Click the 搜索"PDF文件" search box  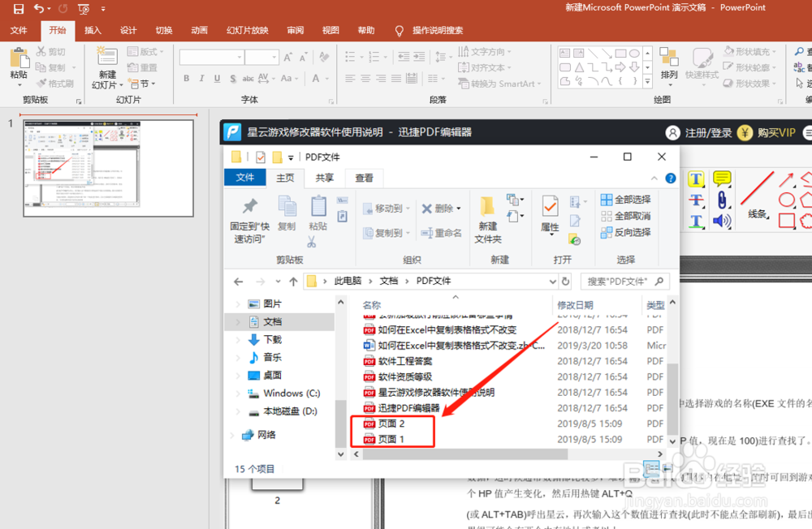(x=624, y=281)
